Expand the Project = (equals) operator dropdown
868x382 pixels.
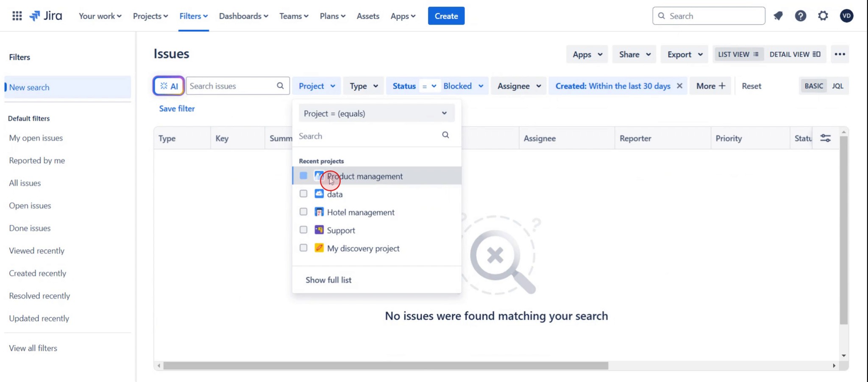click(x=444, y=113)
